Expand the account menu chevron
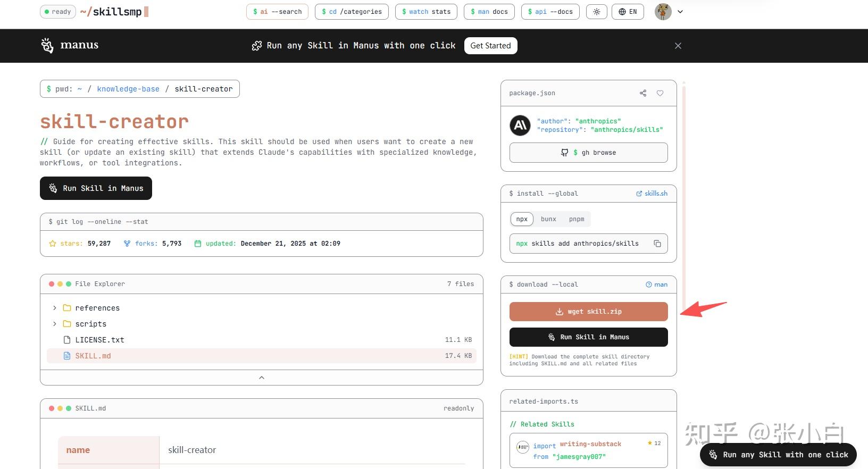The height and width of the screenshot is (469, 868). click(x=680, y=12)
